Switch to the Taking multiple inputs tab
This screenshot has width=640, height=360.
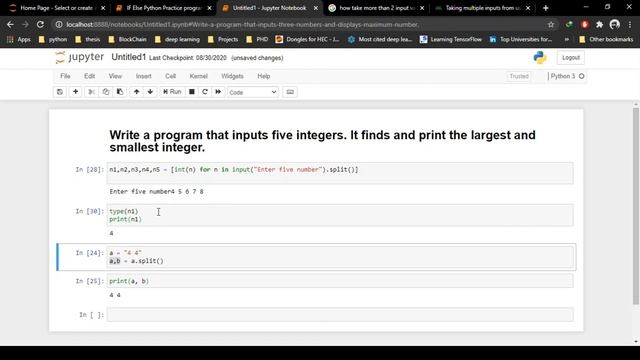[x=482, y=8]
